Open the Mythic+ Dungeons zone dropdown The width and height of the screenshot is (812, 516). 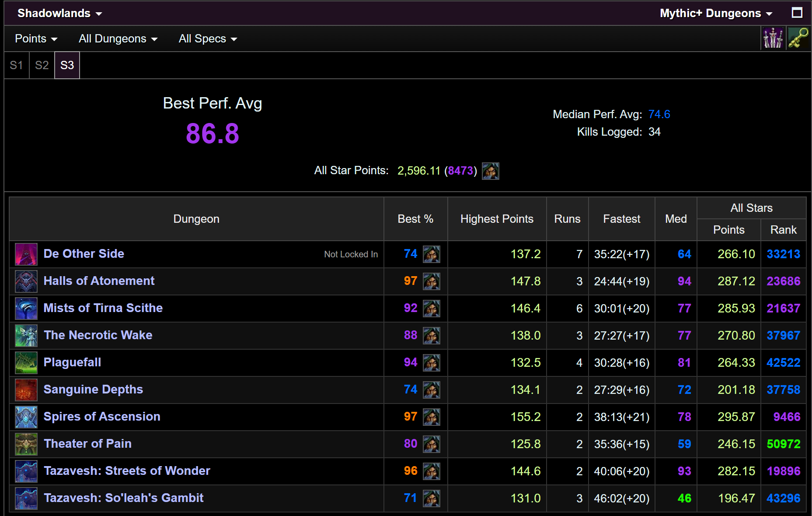point(716,13)
